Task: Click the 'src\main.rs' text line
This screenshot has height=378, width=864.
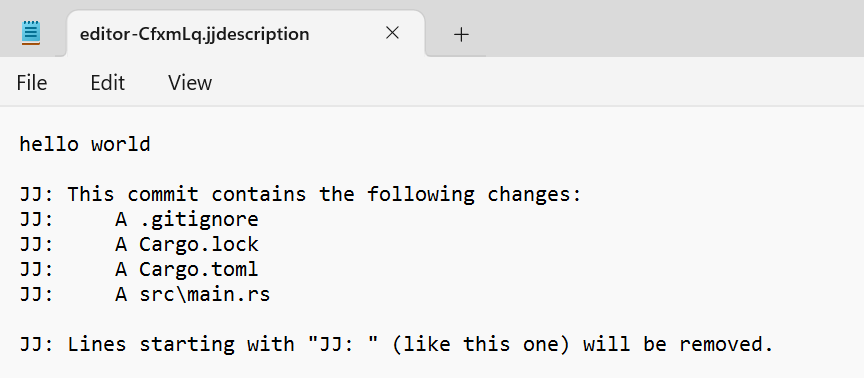Action: [x=145, y=295]
